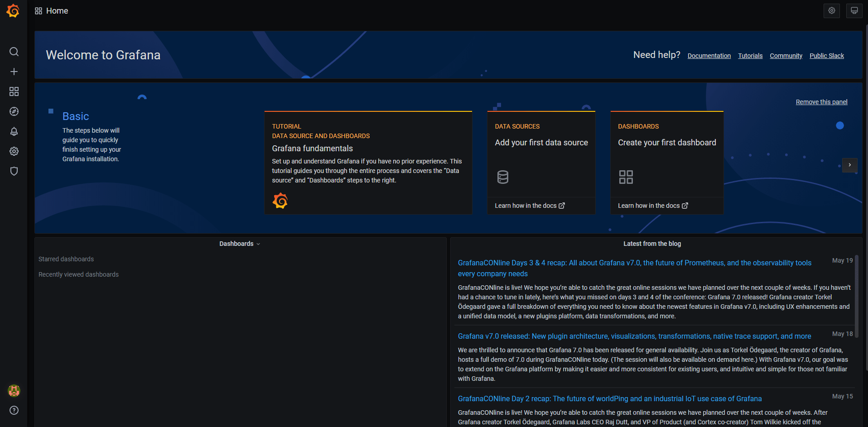Open Alerting via the bell icon
The height and width of the screenshot is (427, 868).
pos(14,131)
